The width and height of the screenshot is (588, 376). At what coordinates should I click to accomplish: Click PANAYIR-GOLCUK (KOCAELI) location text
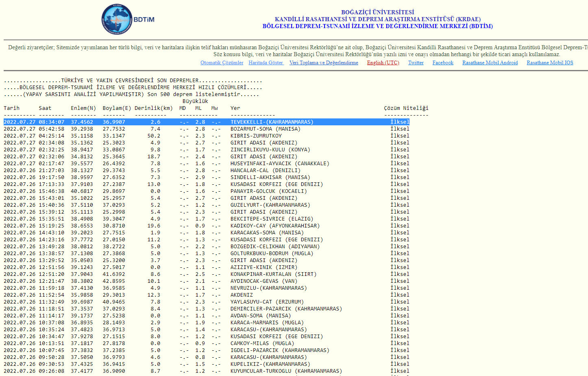tap(269, 191)
